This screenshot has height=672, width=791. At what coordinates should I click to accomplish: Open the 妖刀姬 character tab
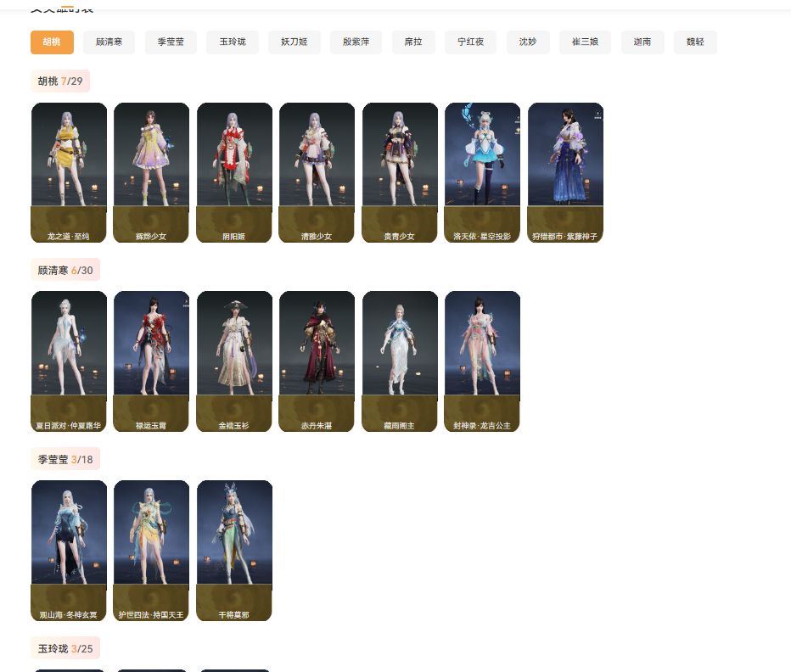[295, 42]
